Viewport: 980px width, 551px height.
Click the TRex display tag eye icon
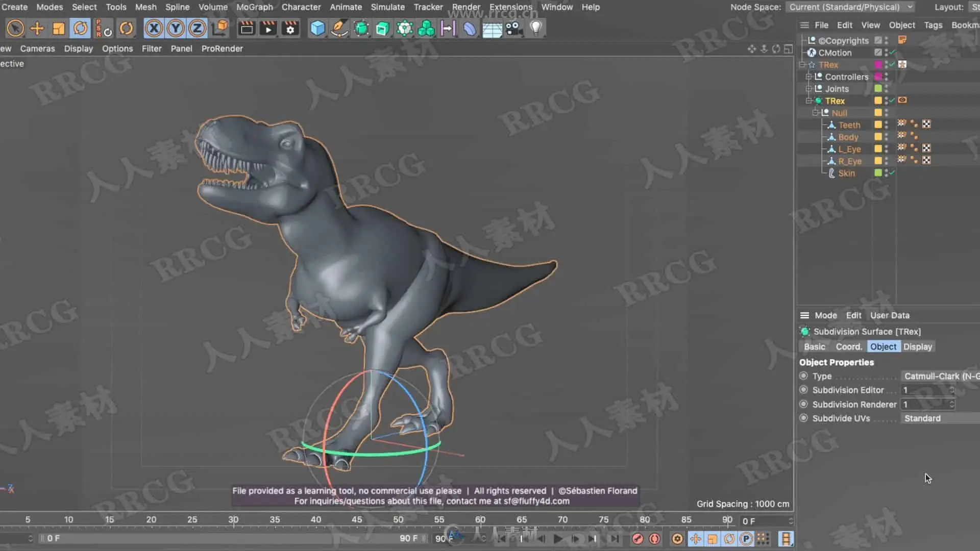pos(902,100)
